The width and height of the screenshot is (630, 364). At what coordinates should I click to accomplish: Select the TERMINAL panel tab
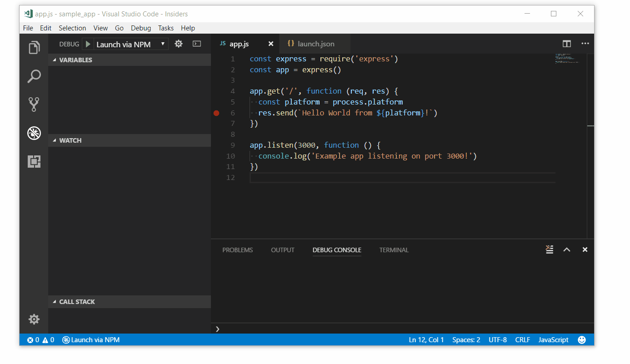coord(394,250)
